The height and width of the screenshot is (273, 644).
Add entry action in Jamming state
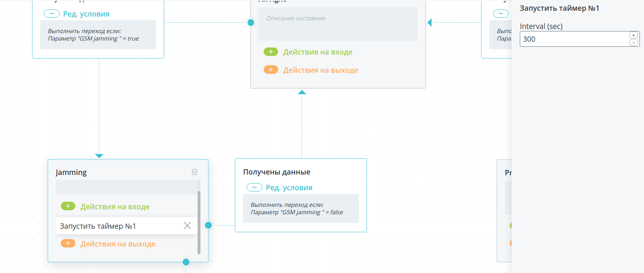(68, 206)
